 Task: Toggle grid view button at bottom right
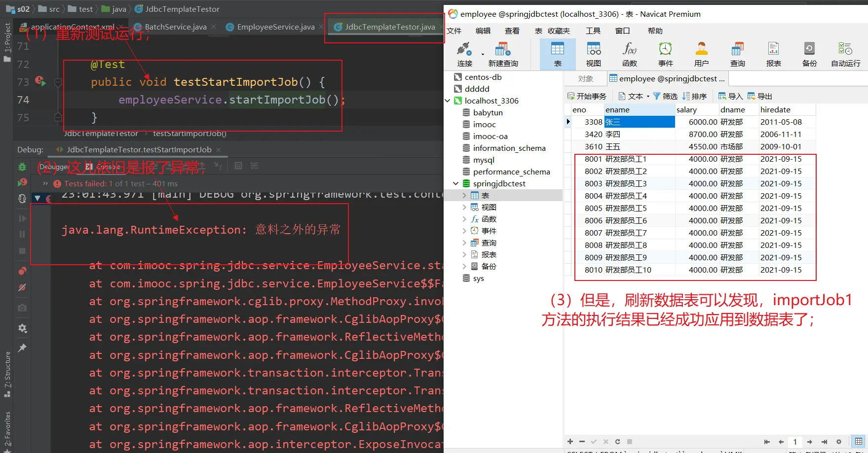coord(859,442)
